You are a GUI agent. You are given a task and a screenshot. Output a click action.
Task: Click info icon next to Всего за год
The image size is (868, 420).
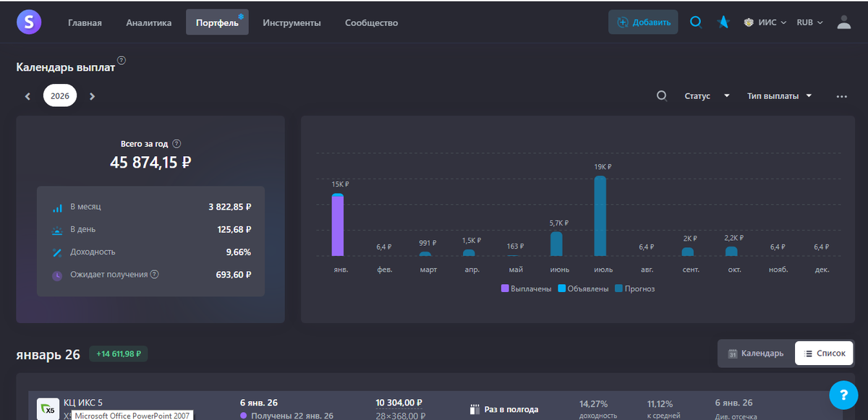pos(176,144)
